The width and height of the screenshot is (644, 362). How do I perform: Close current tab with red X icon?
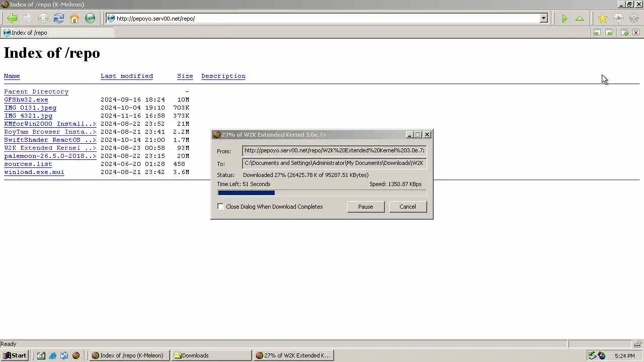tap(636, 32)
